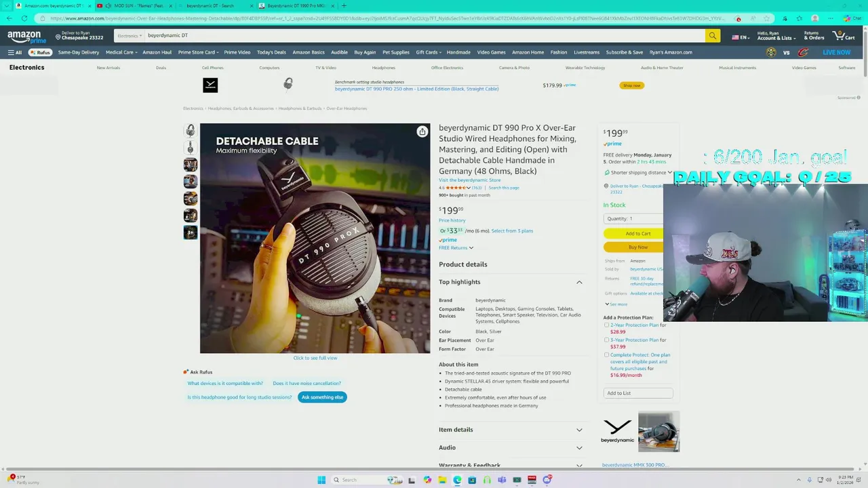Open the Windows Start menu
Screen dimensions: 868x488
[321, 480]
